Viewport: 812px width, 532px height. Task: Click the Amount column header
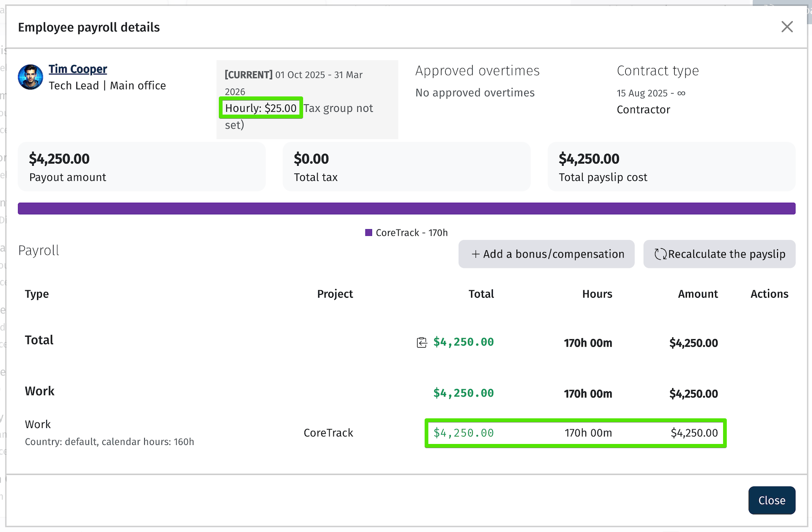(697, 294)
